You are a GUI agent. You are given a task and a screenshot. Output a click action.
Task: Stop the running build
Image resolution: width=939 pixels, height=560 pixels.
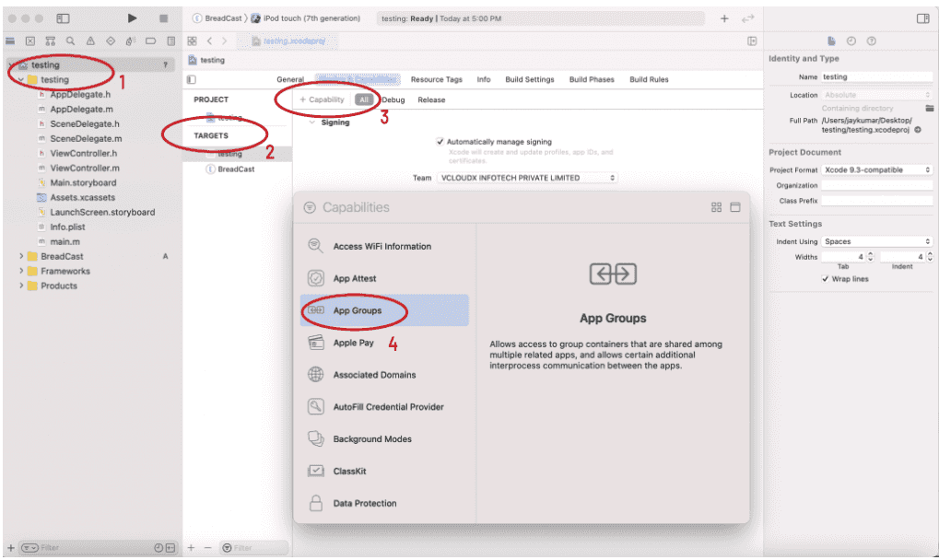[x=163, y=18]
